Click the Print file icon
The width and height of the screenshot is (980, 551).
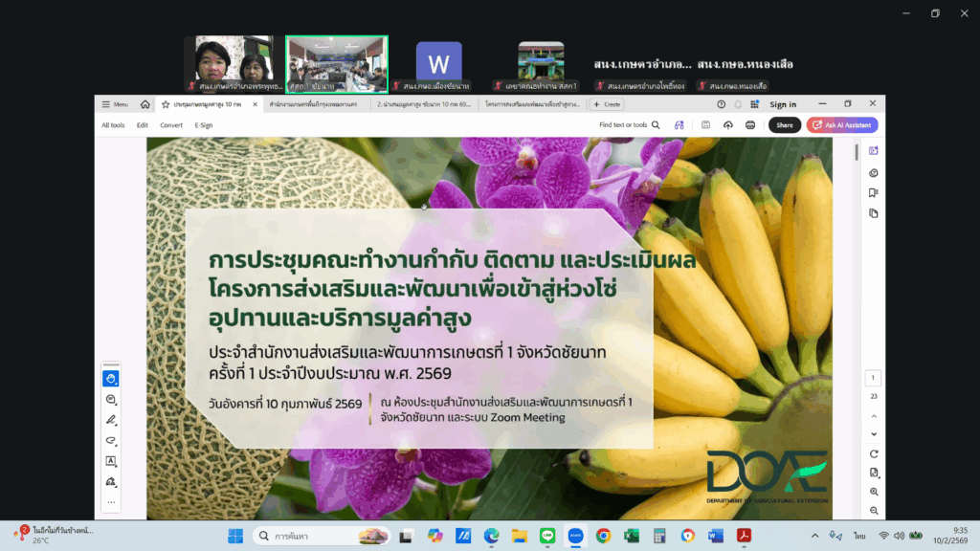coord(750,125)
